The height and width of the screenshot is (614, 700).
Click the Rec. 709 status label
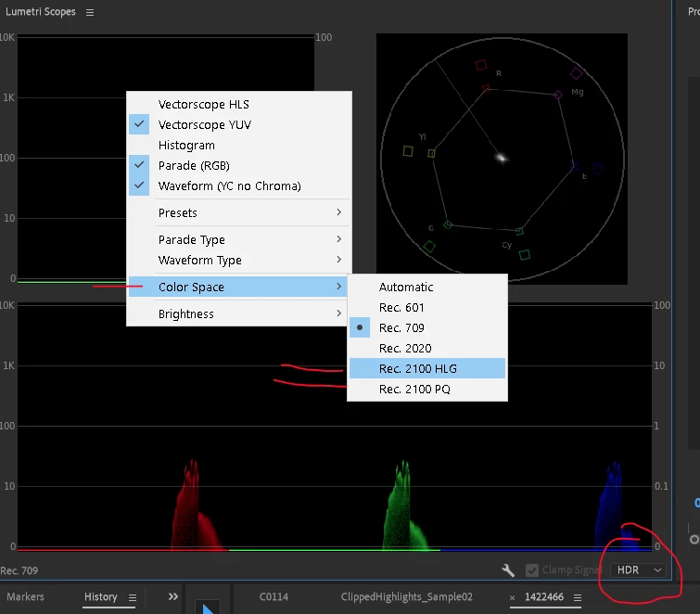pos(19,570)
